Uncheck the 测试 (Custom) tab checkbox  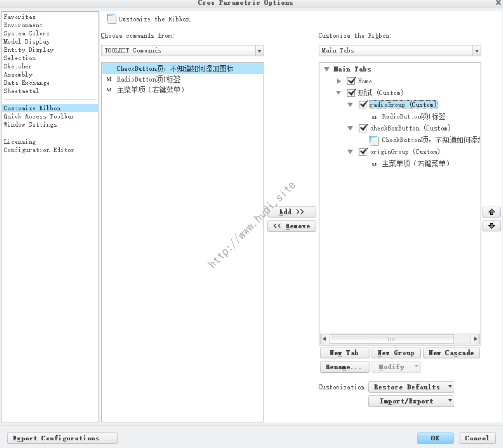(x=351, y=93)
